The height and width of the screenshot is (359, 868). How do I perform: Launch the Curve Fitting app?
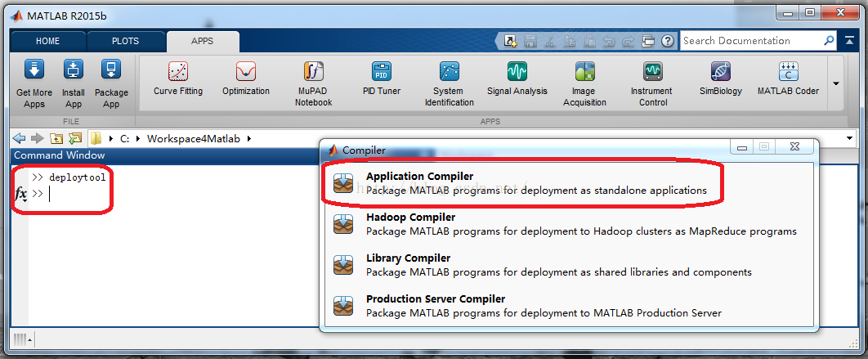178,79
